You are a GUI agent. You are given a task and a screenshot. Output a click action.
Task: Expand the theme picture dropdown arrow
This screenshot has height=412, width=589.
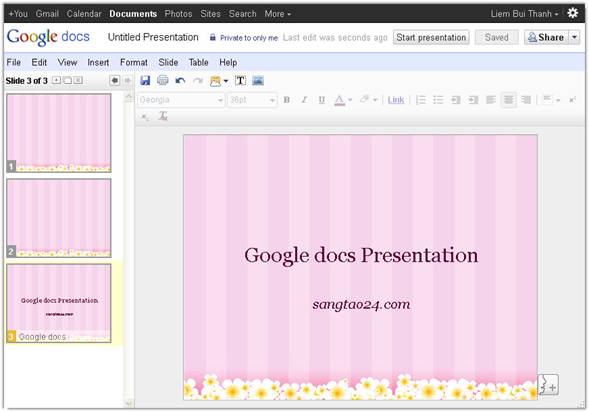coord(226,81)
